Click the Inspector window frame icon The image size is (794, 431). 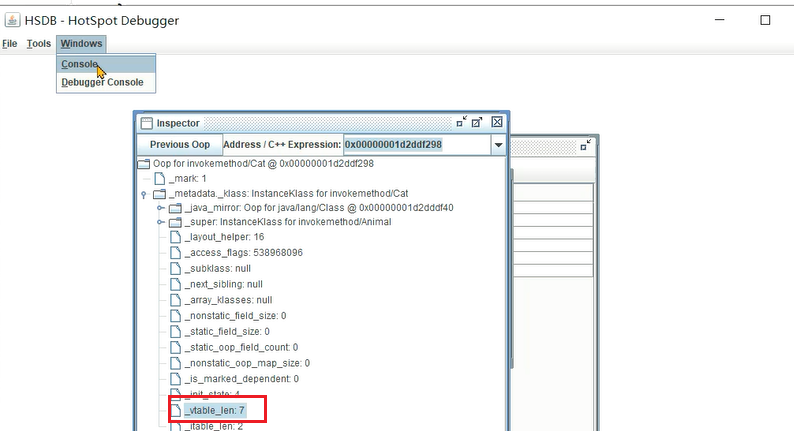(146, 123)
